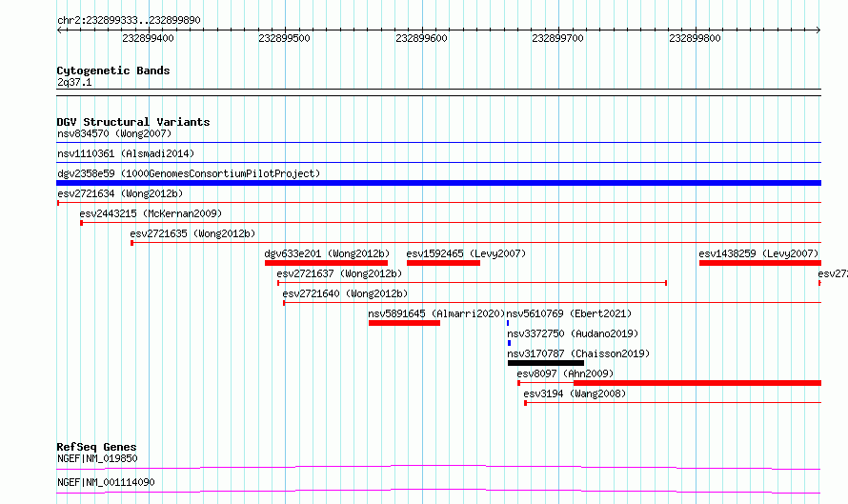
Task: Click the ruler's right arrow end
Action: (818, 30)
